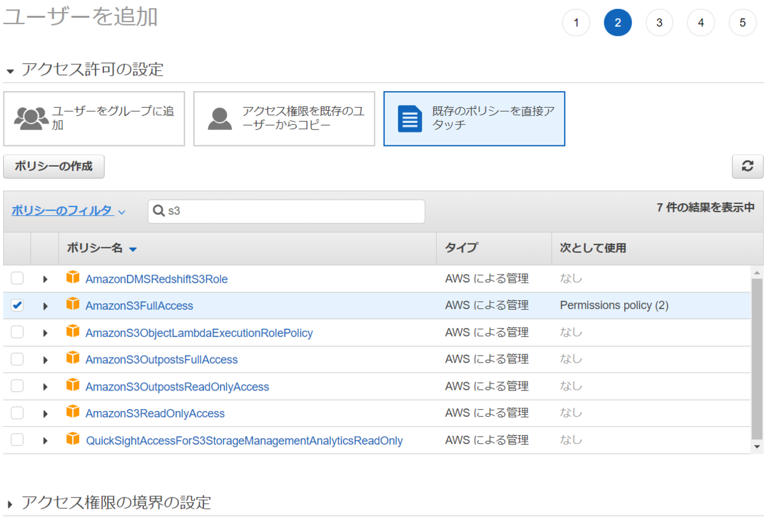Select ユーザーをグループに追加 option
765x532 pixels.
(x=94, y=119)
